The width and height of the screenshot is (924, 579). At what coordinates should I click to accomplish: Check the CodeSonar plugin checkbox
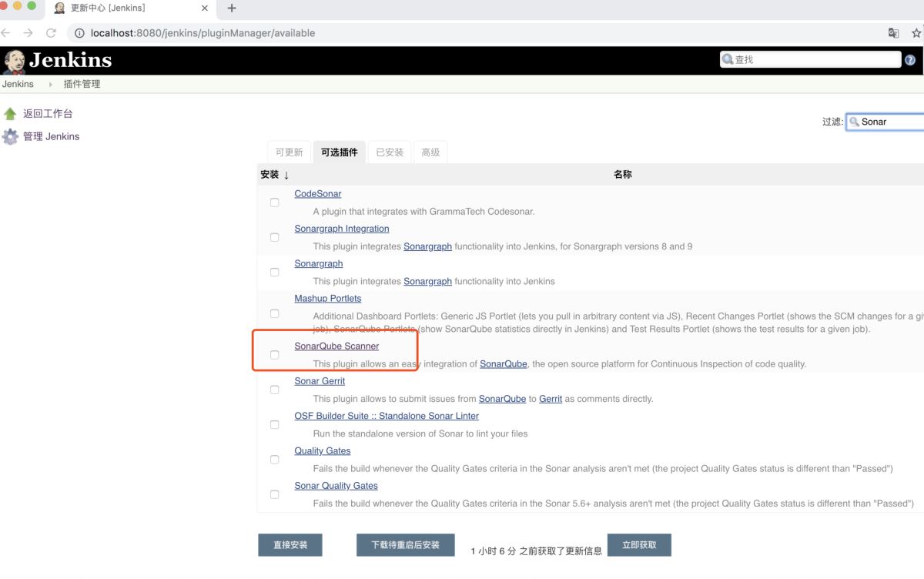[x=274, y=202]
